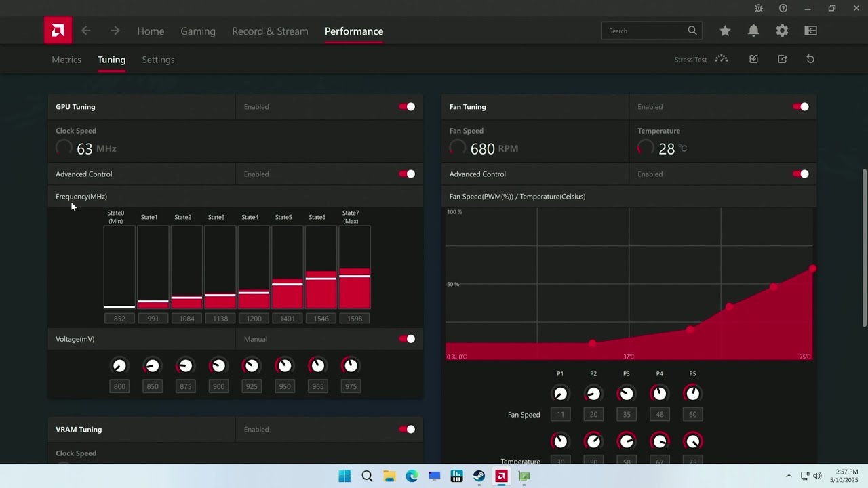Disable Fan Tuning toggle
This screenshot has height=488, width=868.
click(801, 106)
